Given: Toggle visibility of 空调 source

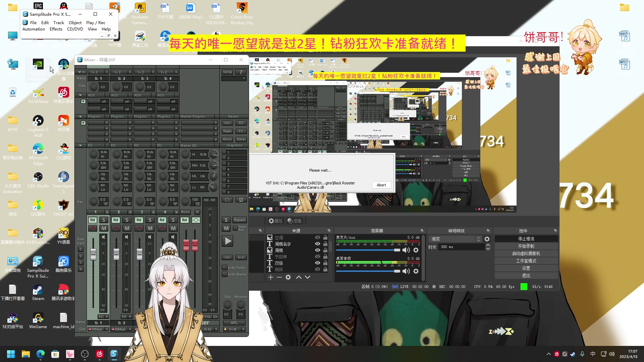Looking at the screenshot, I should [x=317, y=237].
